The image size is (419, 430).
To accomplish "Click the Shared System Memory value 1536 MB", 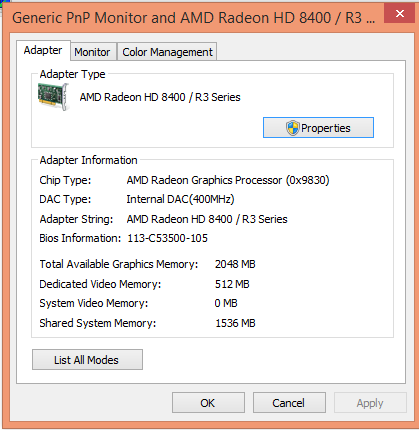I will click(x=235, y=323).
